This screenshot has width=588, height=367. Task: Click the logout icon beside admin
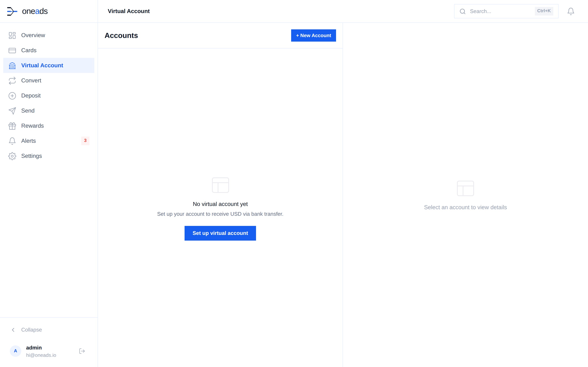[x=82, y=351]
